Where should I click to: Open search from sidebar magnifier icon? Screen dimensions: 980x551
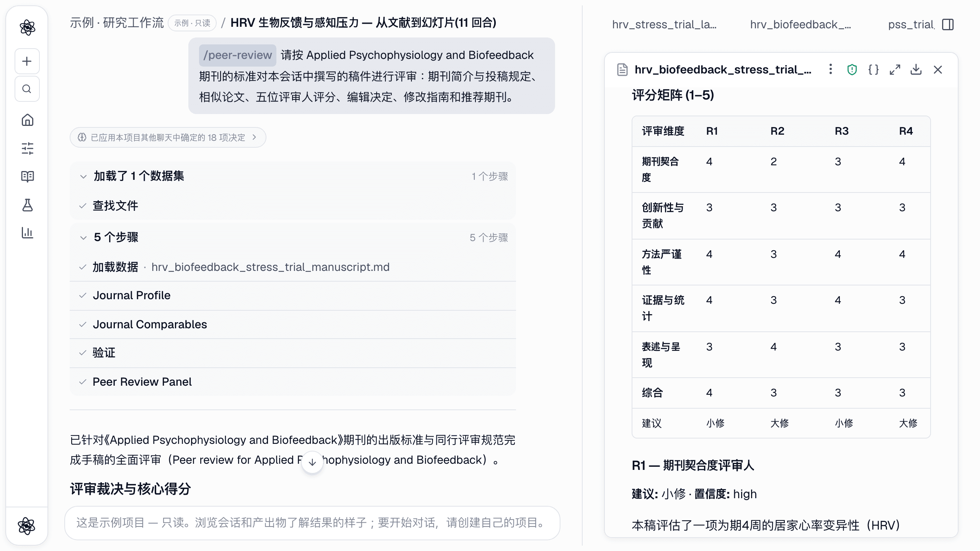27,89
